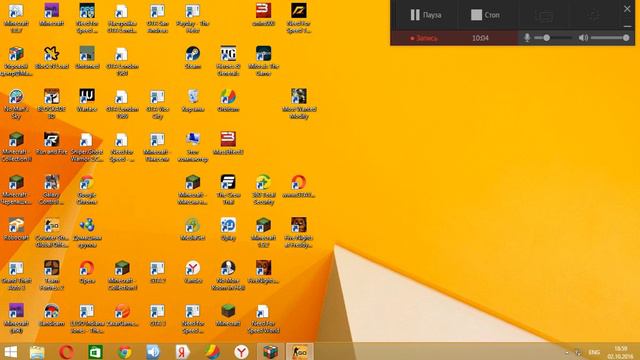Open Chrome from the taskbar

point(124,352)
